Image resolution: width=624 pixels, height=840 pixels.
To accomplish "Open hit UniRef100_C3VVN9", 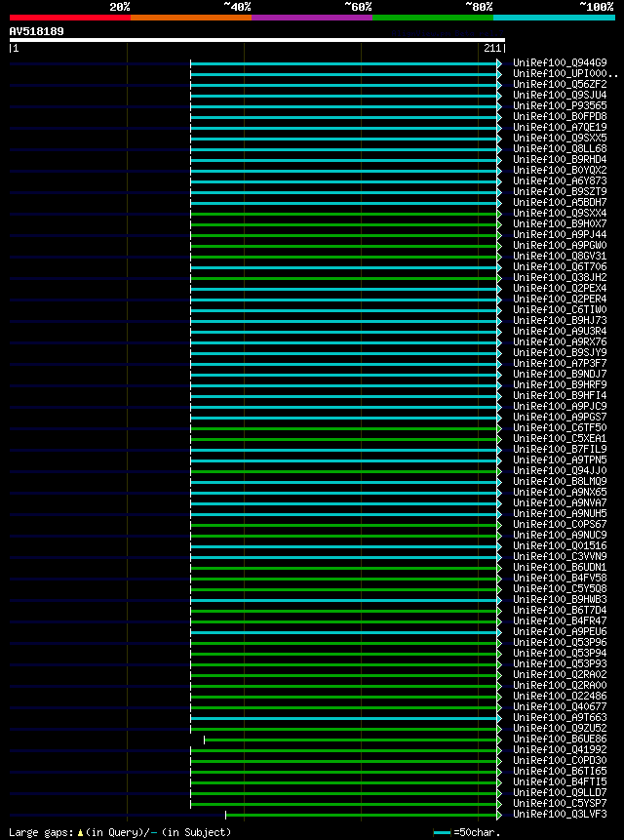I will pos(560,557).
